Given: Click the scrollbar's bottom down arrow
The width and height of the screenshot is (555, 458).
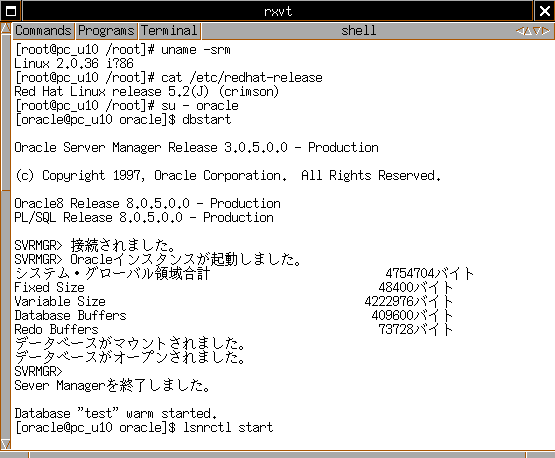Looking at the screenshot, I should [x=6, y=444].
